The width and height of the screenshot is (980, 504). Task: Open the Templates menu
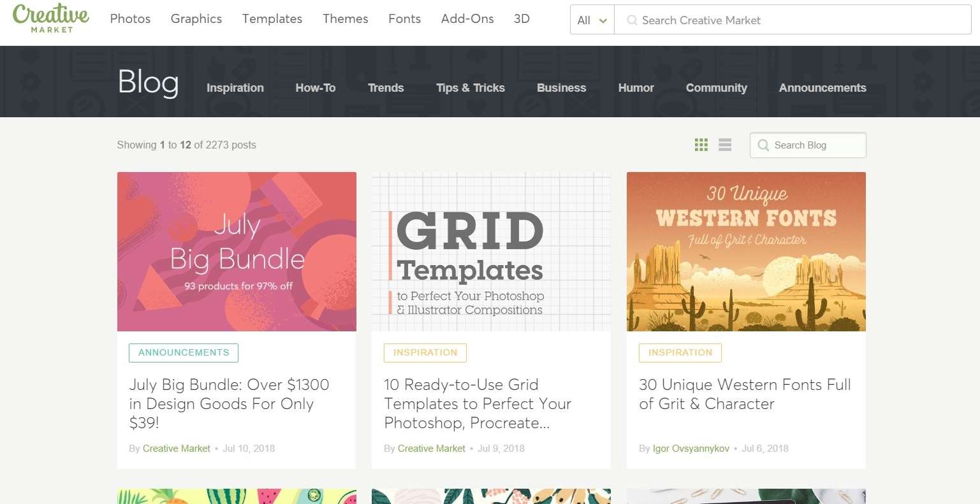[x=272, y=18]
